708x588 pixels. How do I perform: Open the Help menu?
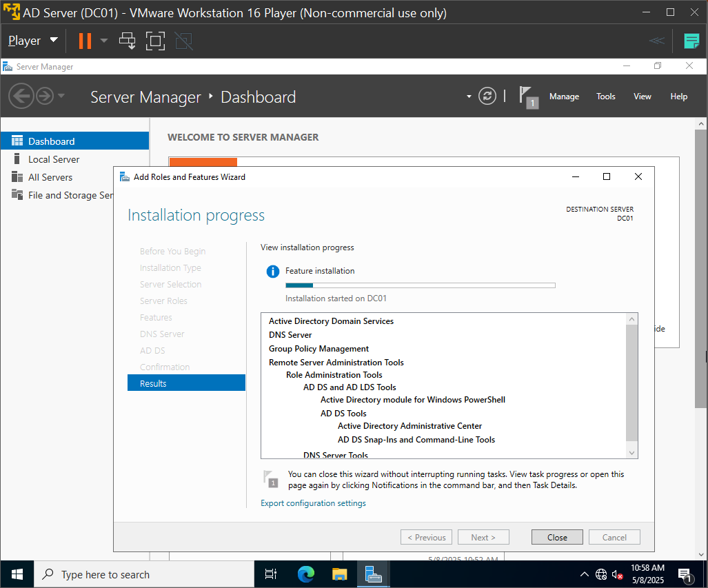pos(678,97)
